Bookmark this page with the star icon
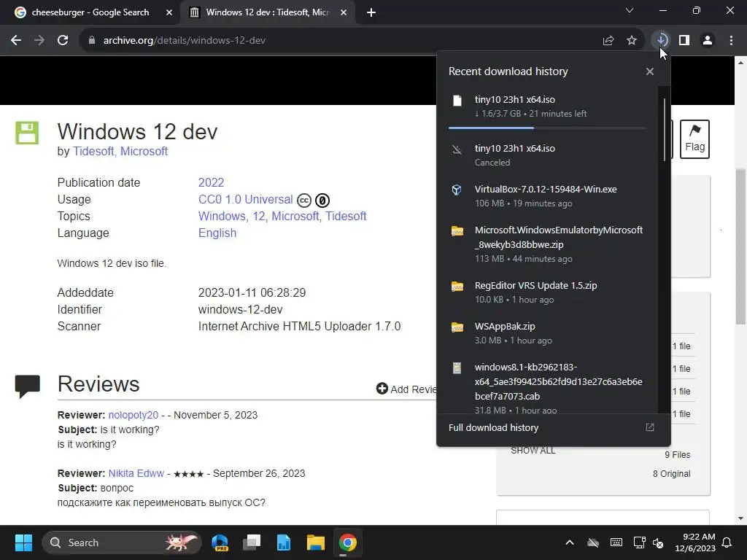The height and width of the screenshot is (560, 747). click(x=632, y=41)
